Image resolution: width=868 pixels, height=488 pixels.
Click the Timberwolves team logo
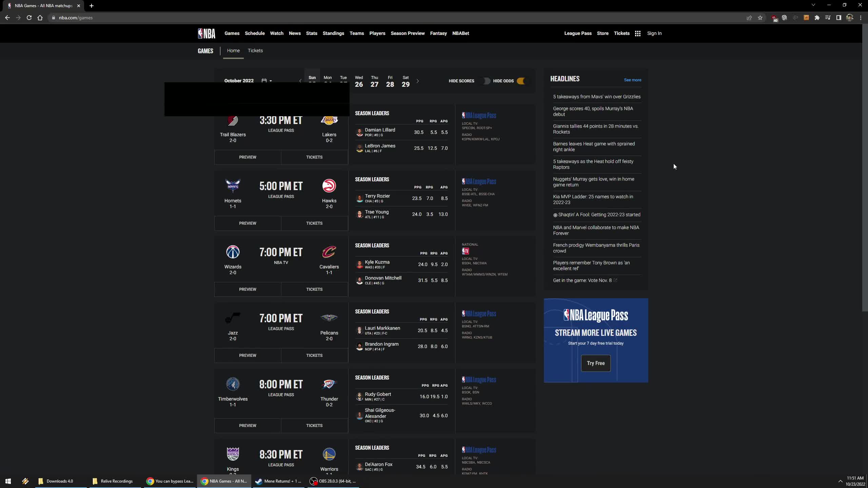click(233, 384)
